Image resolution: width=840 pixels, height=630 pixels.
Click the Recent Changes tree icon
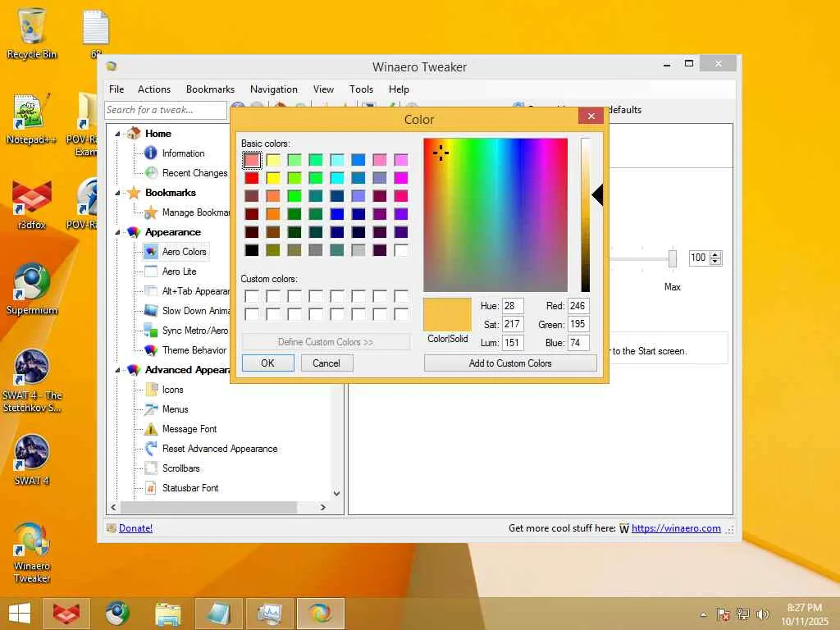click(151, 173)
